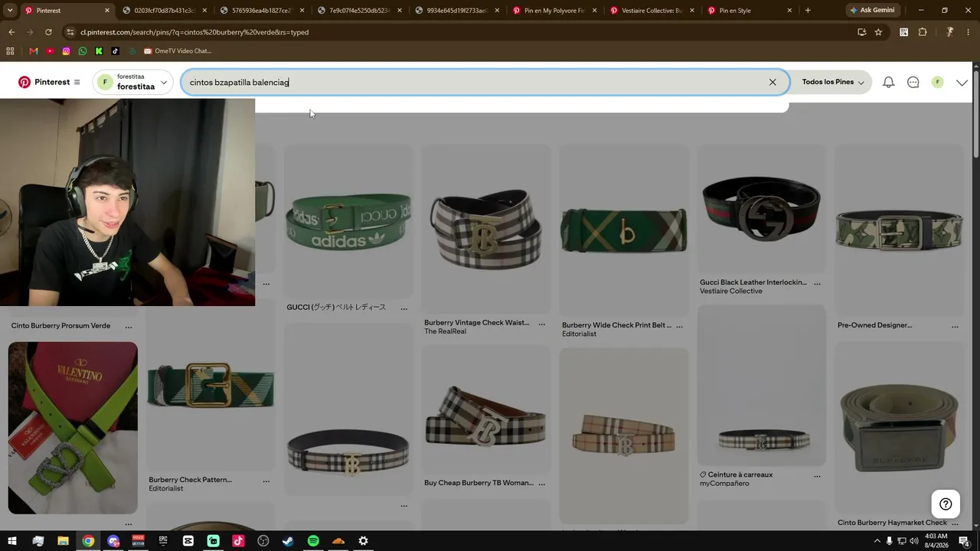
Task: Open the YouTube bookmark
Action: (x=50, y=51)
